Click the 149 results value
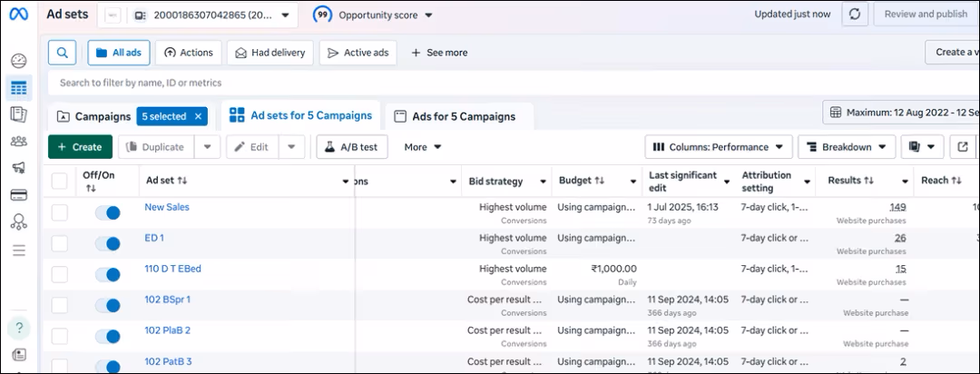Viewport: 980px width, 374px height. click(897, 207)
